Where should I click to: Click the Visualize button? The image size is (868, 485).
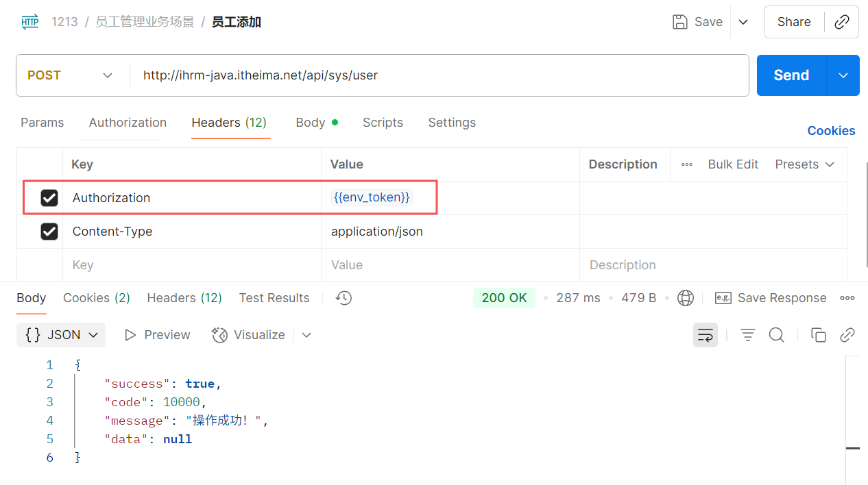point(248,335)
